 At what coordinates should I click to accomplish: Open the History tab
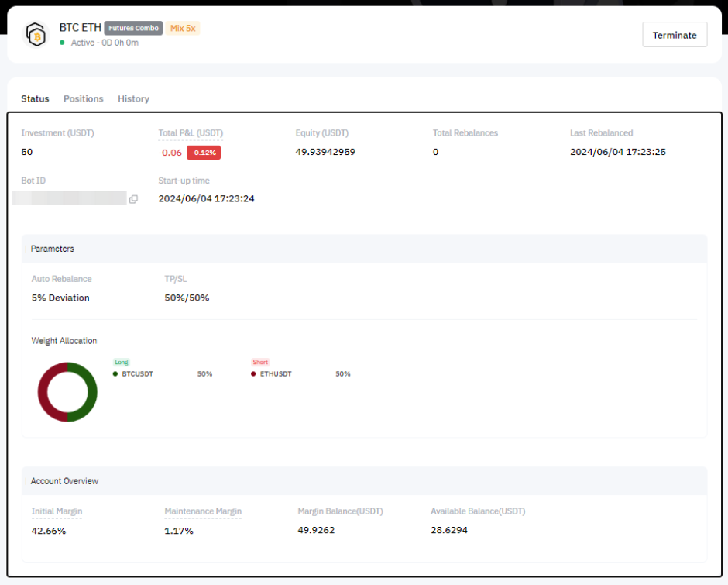[x=133, y=98]
